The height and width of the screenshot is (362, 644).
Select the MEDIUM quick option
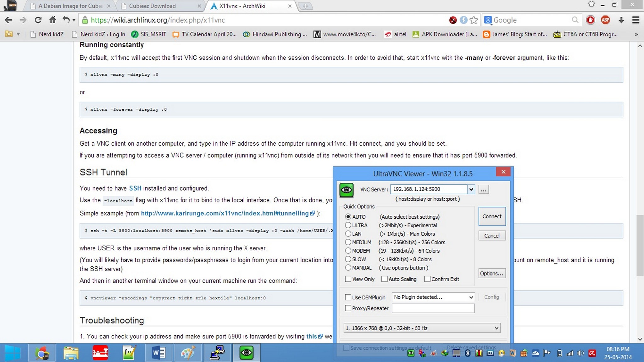[x=348, y=242]
